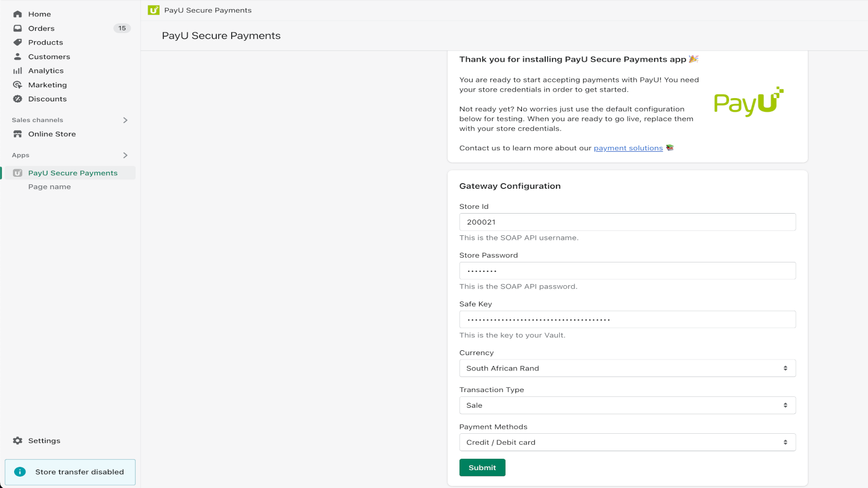The image size is (868, 488).
Task: Open Analytics page
Action: (x=46, y=70)
